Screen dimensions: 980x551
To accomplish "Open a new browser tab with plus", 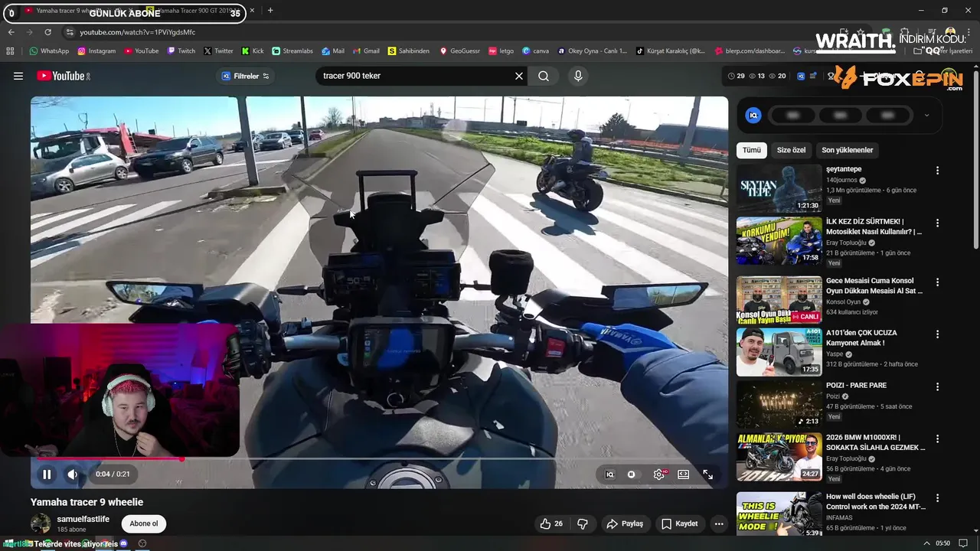I will [270, 11].
